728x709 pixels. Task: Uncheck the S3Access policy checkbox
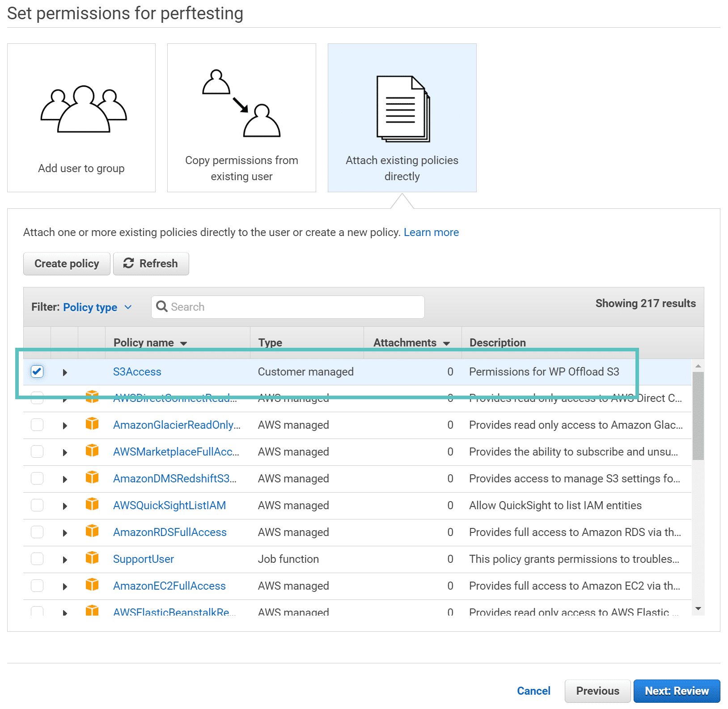point(37,371)
